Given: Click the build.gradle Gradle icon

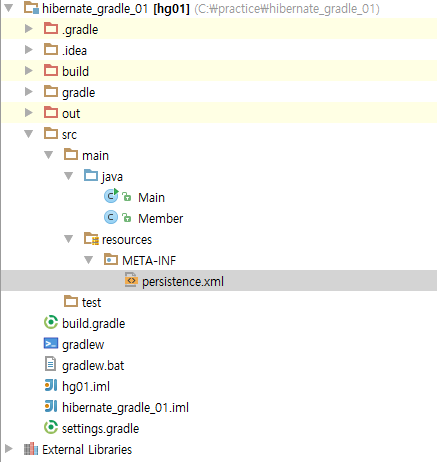Looking at the screenshot, I should point(51,322).
